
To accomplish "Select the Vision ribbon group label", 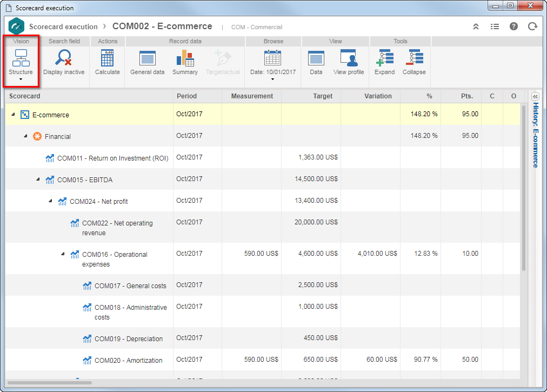I will coord(21,41).
